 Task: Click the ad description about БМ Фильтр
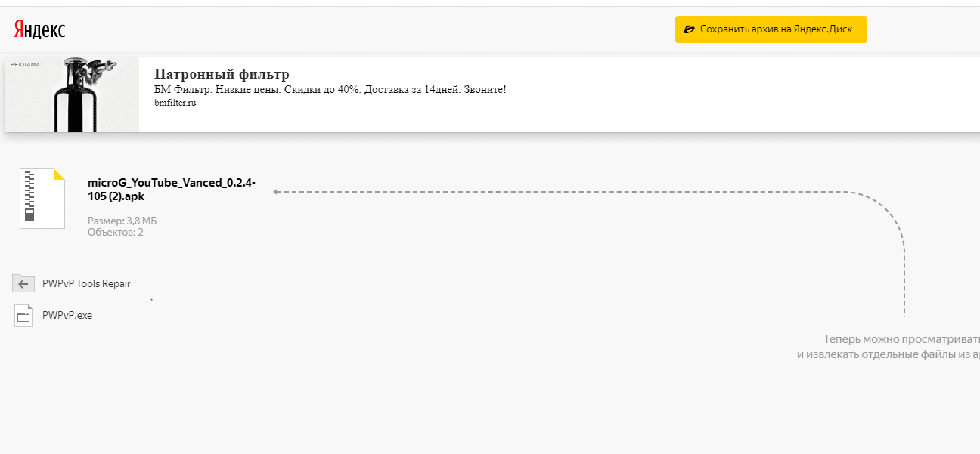point(330,90)
